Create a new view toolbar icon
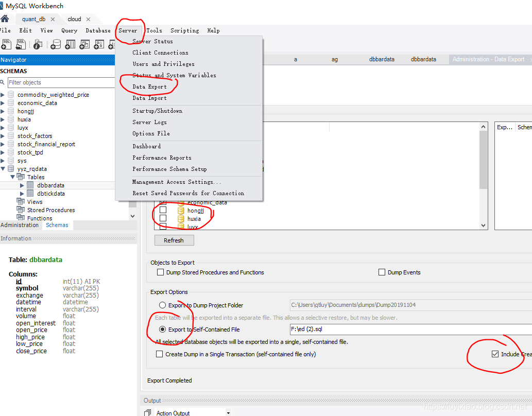 click(84, 44)
